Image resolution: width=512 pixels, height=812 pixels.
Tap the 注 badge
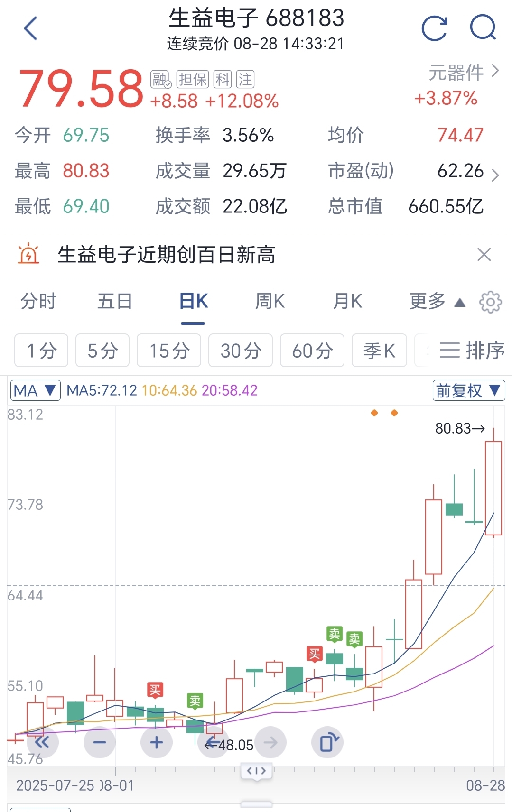245,79
